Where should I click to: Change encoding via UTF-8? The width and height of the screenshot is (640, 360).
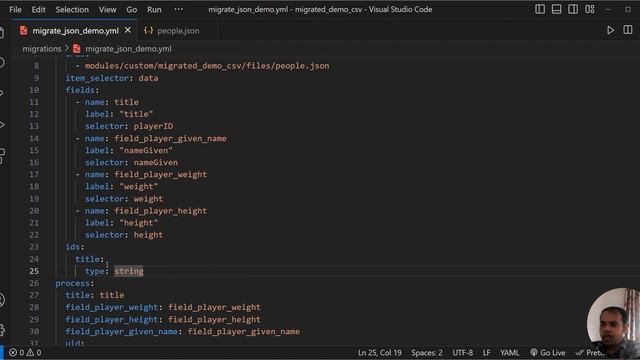coord(462,353)
